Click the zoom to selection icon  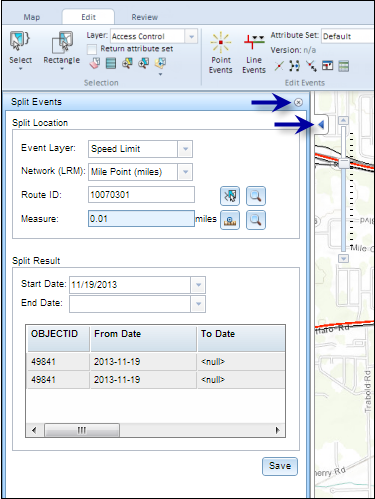[160, 62]
